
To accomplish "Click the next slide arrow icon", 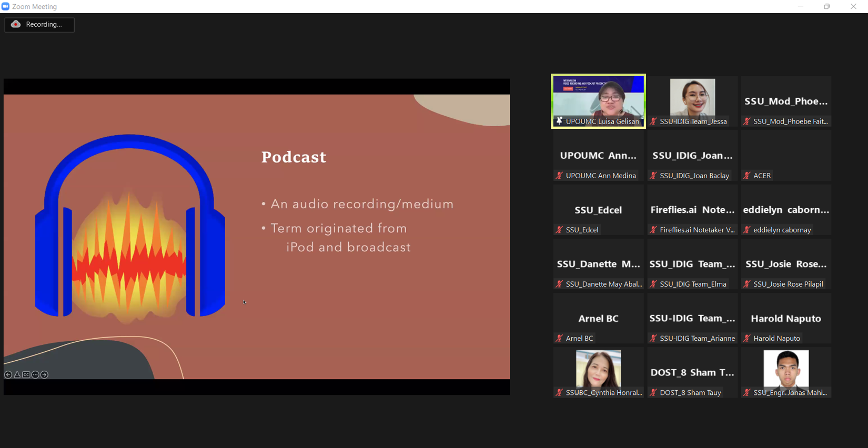I will (45, 375).
